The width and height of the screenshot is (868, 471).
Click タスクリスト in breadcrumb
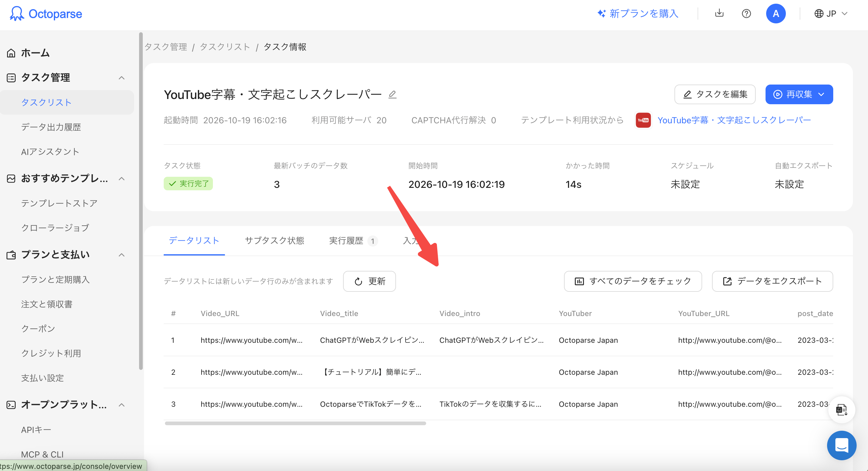point(225,47)
